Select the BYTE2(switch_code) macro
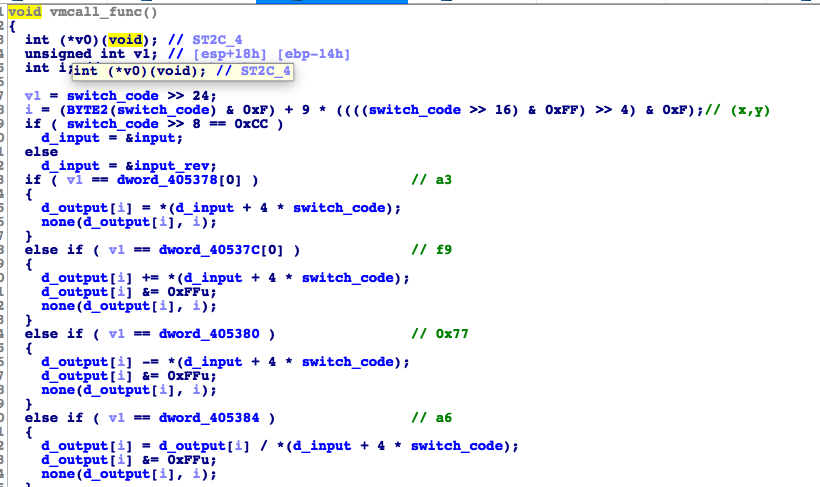 tap(141, 110)
